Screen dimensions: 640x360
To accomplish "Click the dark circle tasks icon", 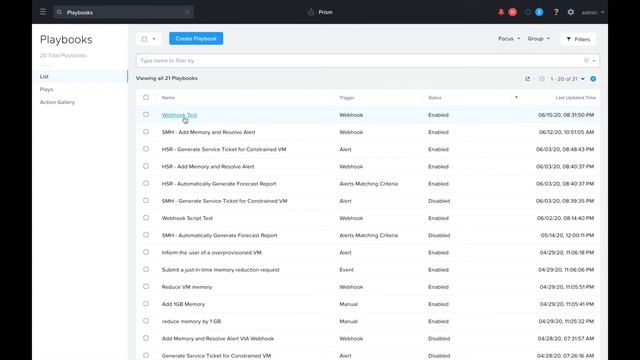I will 528,12.
